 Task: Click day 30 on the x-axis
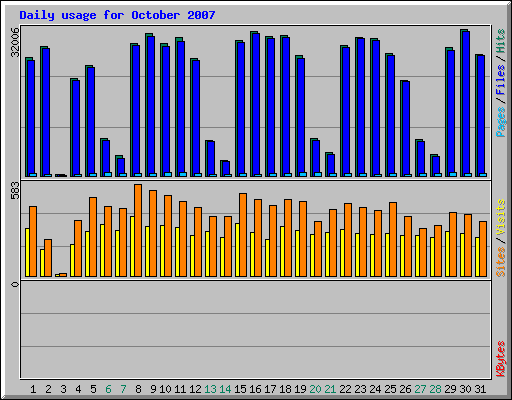465,389
